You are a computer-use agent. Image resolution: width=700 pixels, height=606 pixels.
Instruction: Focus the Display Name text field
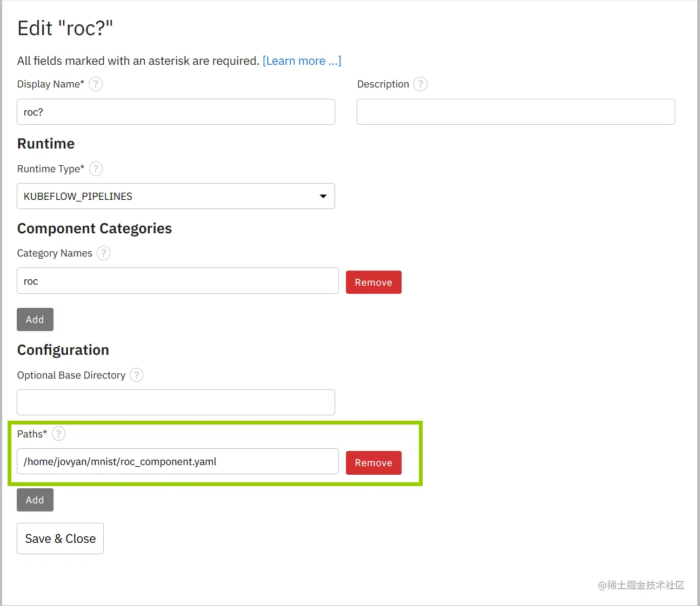[x=176, y=112]
